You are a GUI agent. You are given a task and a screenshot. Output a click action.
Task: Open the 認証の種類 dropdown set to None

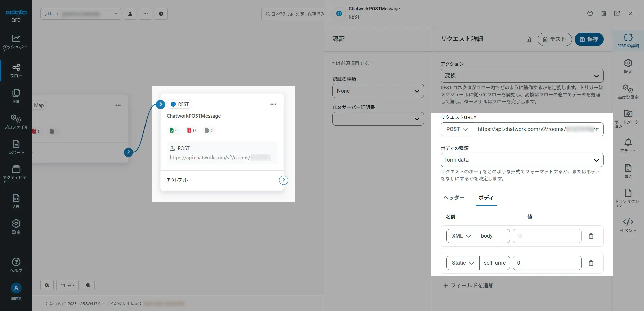click(x=378, y=91)
